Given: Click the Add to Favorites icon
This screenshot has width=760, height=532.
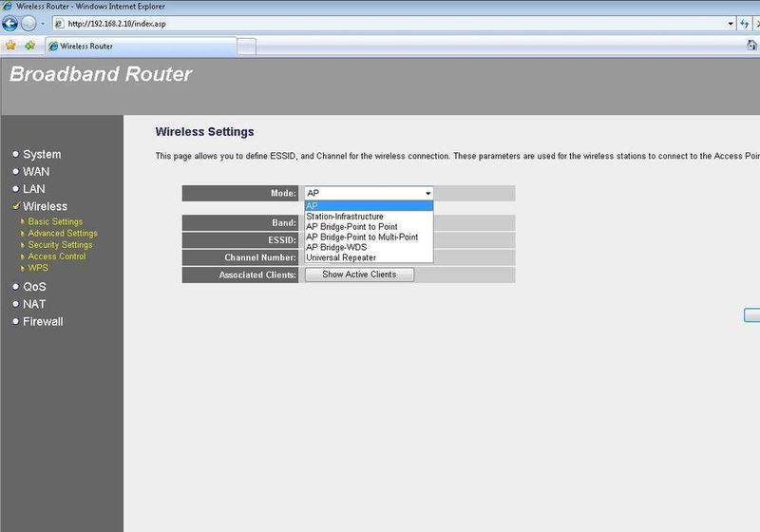Looking at the screenshot, I should pos(29,45).
